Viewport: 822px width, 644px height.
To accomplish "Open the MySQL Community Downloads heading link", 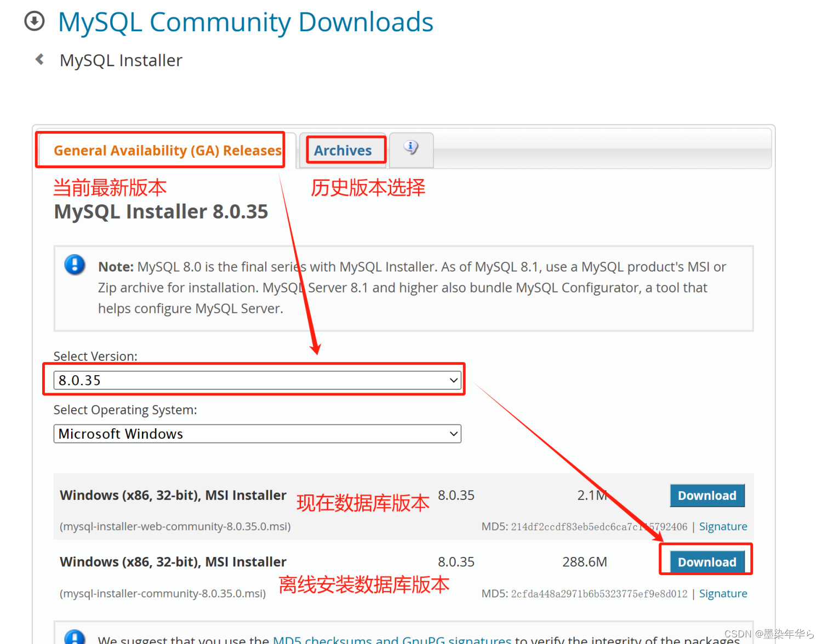I will tap(246, 22).
